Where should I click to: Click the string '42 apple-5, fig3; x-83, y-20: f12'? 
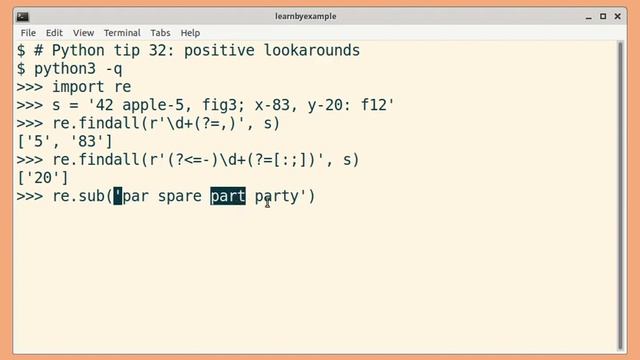[x=241, y=105]
